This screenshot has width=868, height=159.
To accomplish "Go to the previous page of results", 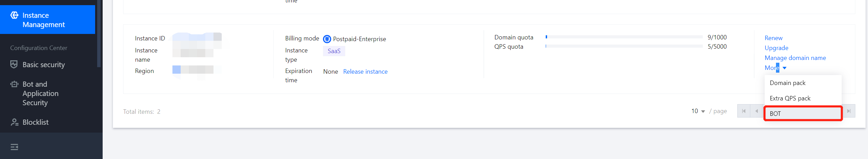I will (x=756, y=111).
